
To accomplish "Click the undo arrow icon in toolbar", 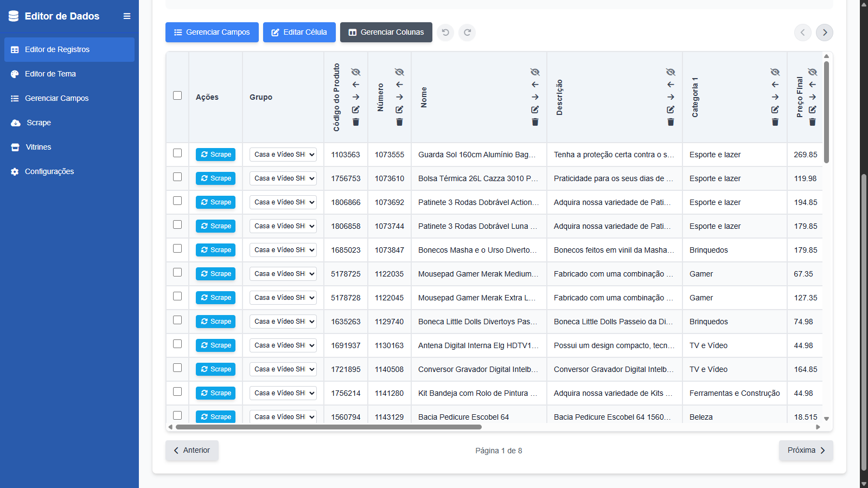I will 445,33.
